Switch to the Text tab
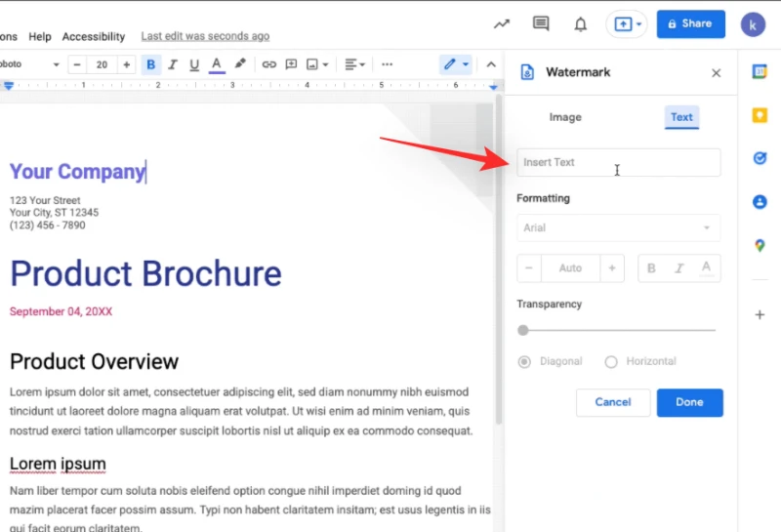Screen dimensions: 781x532 click(681, 117)
